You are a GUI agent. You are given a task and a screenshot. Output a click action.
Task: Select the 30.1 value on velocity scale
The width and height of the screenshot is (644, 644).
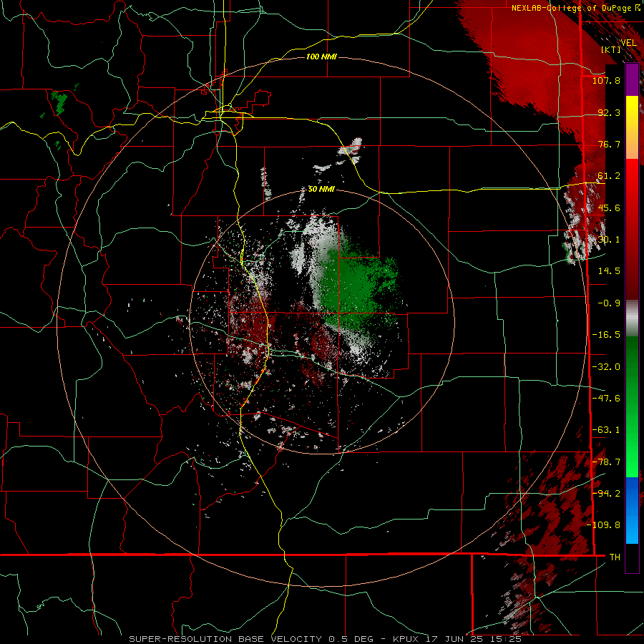[609, 240]
